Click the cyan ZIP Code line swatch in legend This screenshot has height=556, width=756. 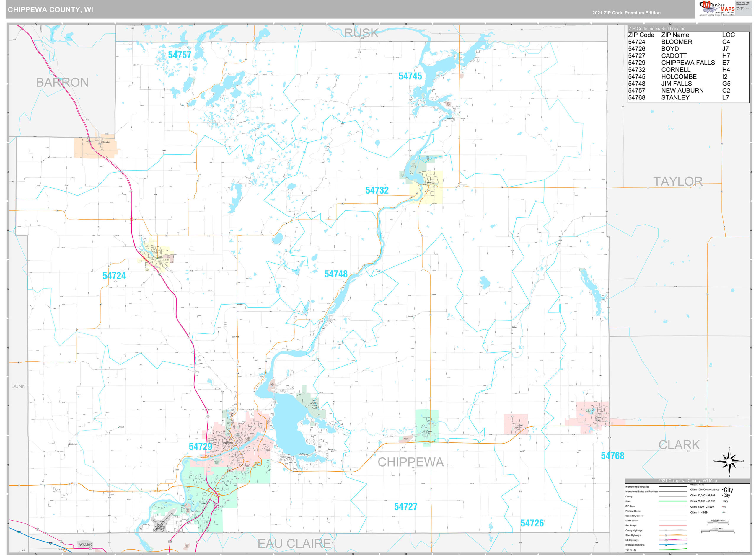pos(673,506)
